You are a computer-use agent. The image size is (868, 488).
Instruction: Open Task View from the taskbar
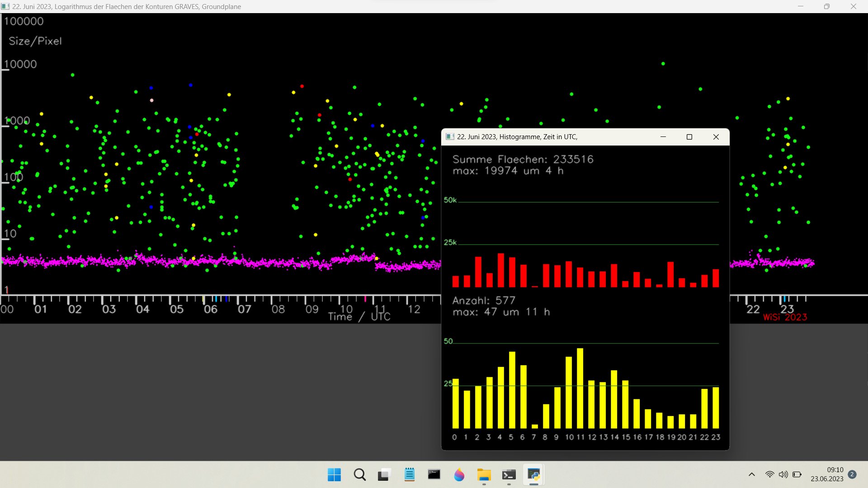[384, 475]
